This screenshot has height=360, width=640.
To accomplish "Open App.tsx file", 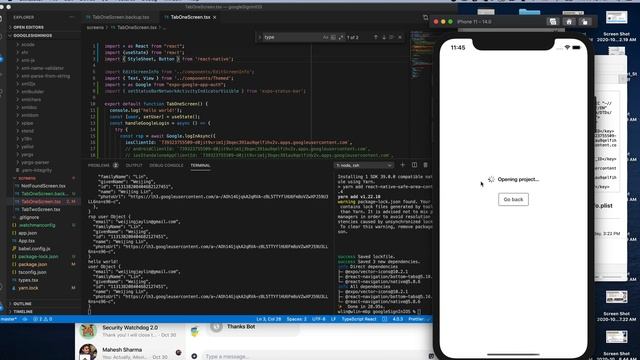I will pos(27,241).
